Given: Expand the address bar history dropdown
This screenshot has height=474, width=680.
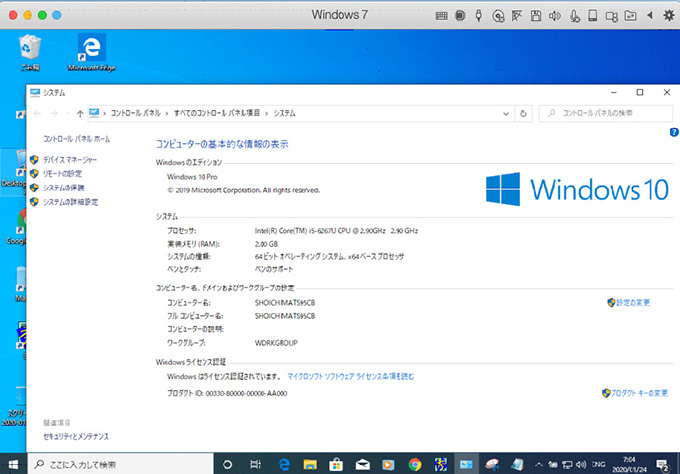Looking at the screenshot, I should tap(506, 114).
